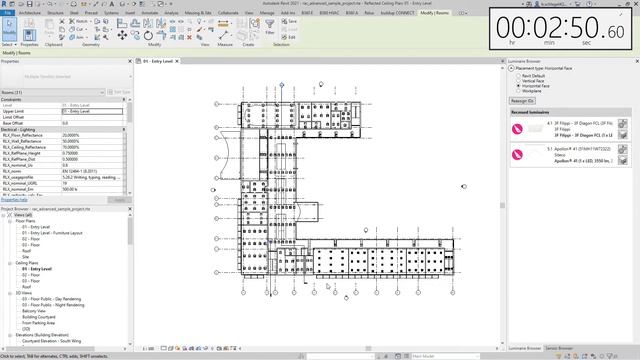Open the Manage ribbon tab
Viewport: 640px width, 360px height.
point(267,13)
